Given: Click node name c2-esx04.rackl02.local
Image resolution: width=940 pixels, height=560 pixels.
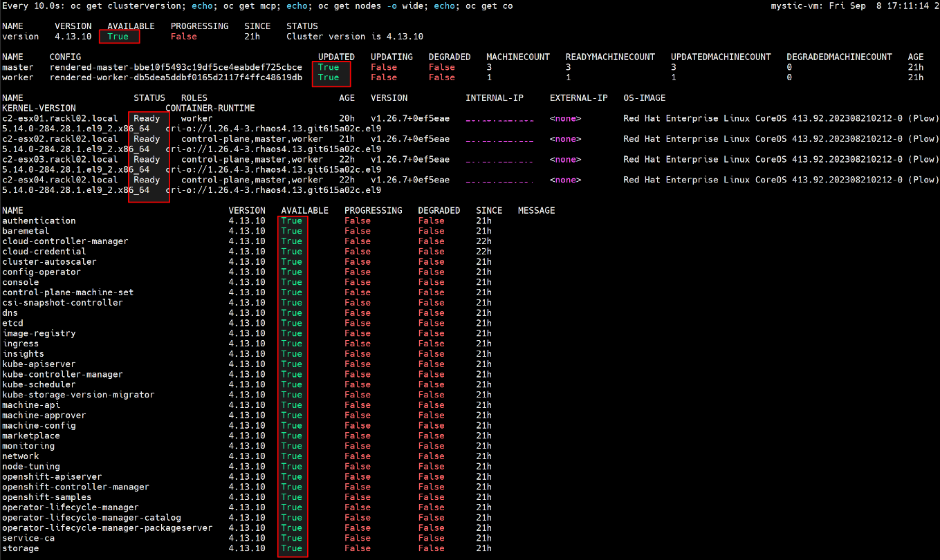Looking at the screenshot, I should pos(60,180).
